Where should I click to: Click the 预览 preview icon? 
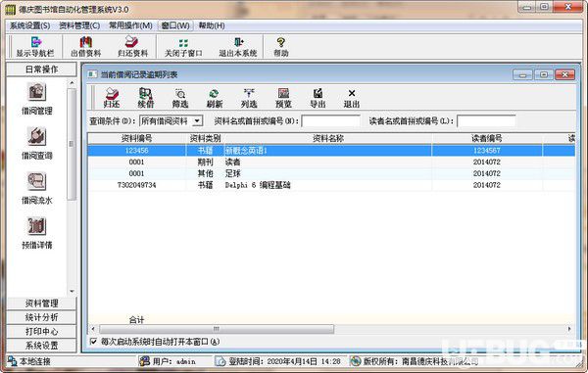coord(283,93)
